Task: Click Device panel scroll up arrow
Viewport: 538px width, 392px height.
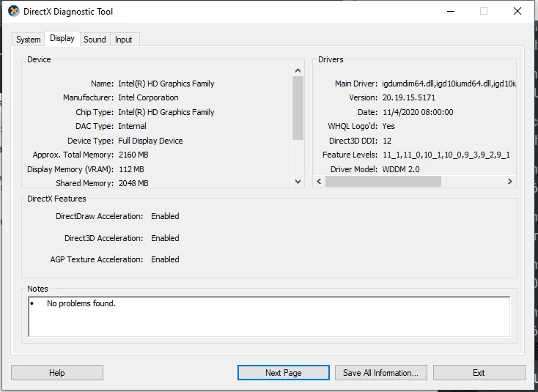Action: click(x=298, y=70)
